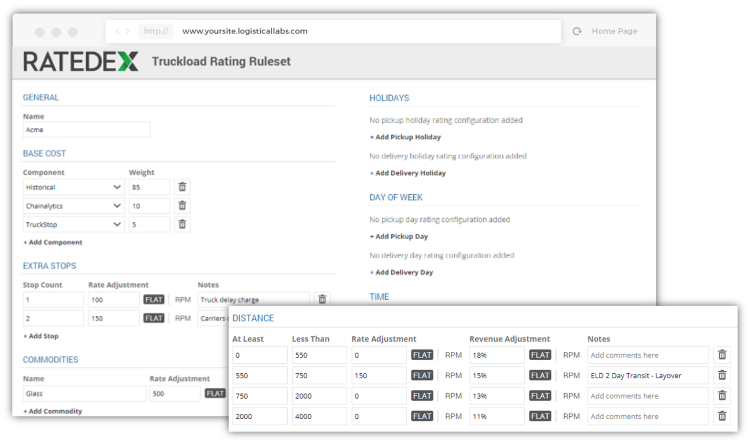
Task: Toggle revenue adjustment to RPM for 18% row
Action: (x=571, y=355)
